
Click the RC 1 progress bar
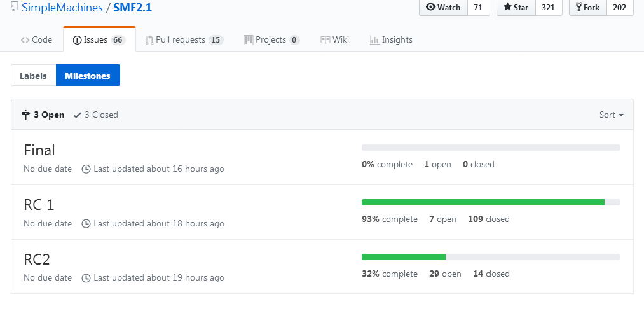491,202
